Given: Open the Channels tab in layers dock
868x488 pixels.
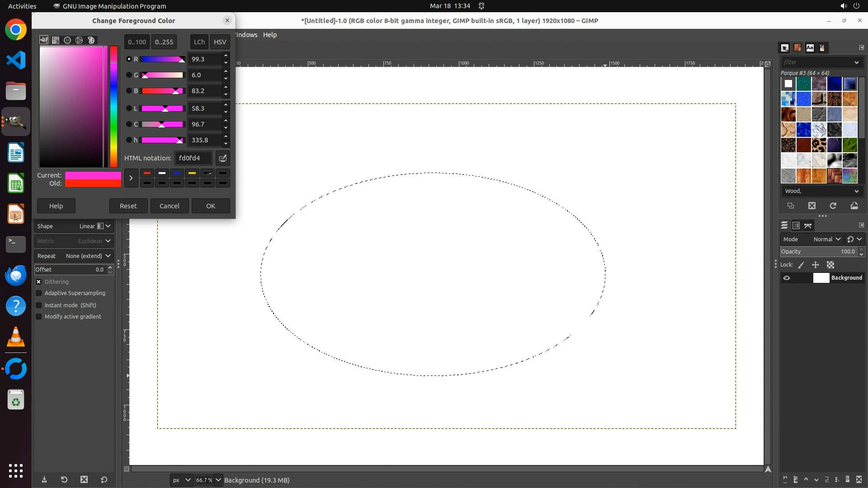Looking at the screenshot, I should pyautogui.click(x=796, y=225).
